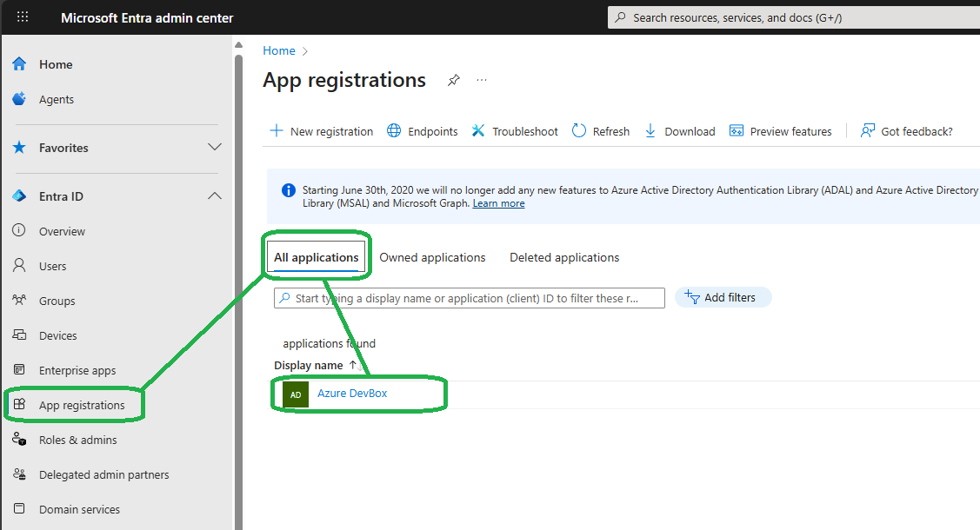Focus the display name filter input box
Image resolution: width=980 pixels, height=530 pixels.
tap(470, 298)
